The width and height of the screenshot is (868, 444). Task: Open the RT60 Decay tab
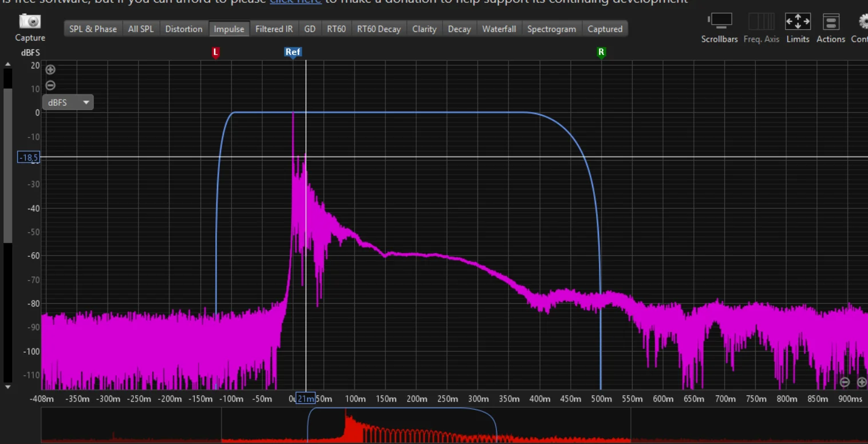(378, 29)
